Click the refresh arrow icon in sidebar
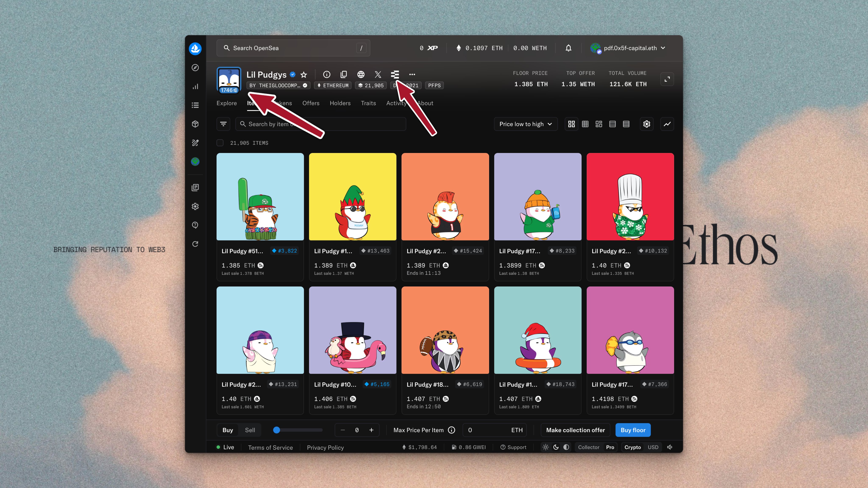Viewport: 868px width, 488px height. 195,244
